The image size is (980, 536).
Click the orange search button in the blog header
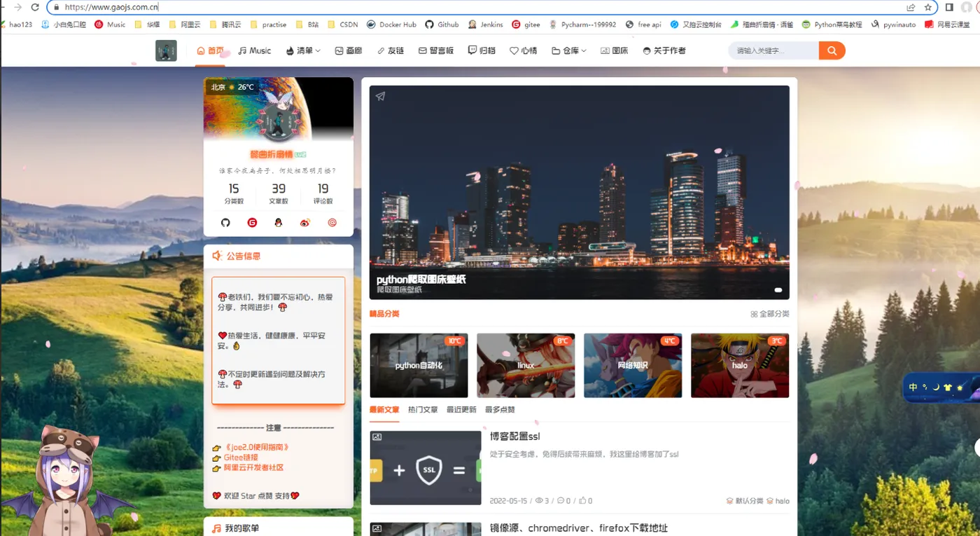click(x=832, y=50)
